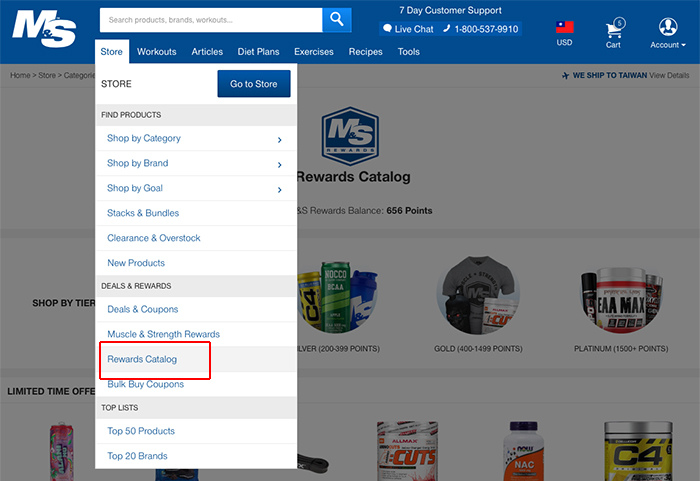Image resolution: width=700 pixels, height=481 pixels.
Task: Select Stacks & Bundles link
Action: point(143,213)
